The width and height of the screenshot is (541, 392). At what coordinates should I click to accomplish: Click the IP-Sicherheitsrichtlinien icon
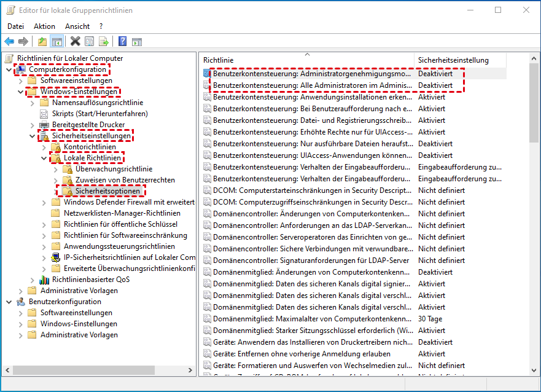(x=55, y=257)
